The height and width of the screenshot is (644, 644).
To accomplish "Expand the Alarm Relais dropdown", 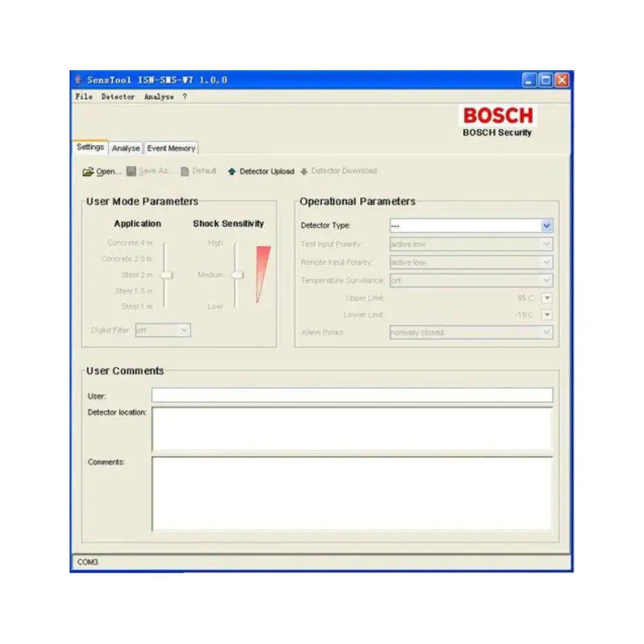I will pyautogui.click(x=546, y=332).
